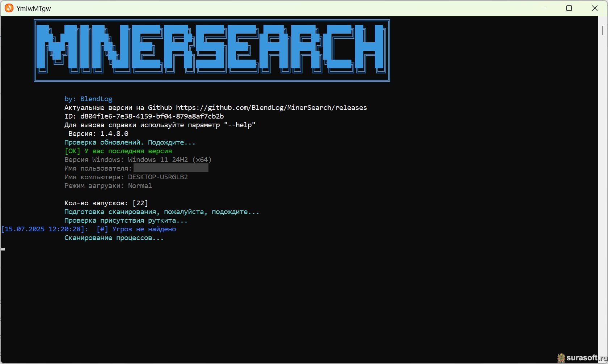This screenshot has height=364, width=608.
Task: Click computer name DESKTOP-U5RGLB2
Action: click(x=158, y=177)
